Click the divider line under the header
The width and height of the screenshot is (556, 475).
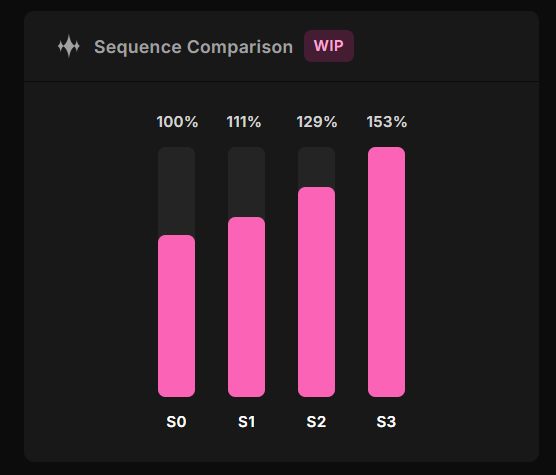[282, 82]
